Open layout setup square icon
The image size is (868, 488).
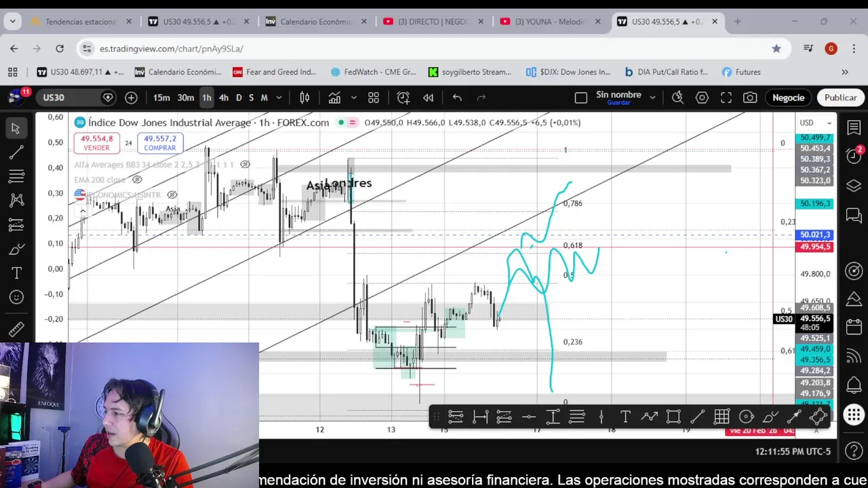pyautogui.click(x=580, y=98)
